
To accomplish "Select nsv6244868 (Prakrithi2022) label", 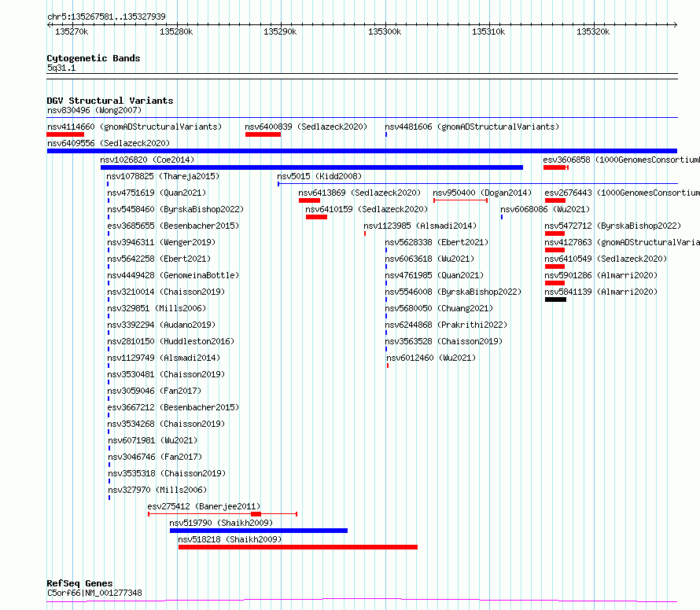I will [x=446, y=325].
